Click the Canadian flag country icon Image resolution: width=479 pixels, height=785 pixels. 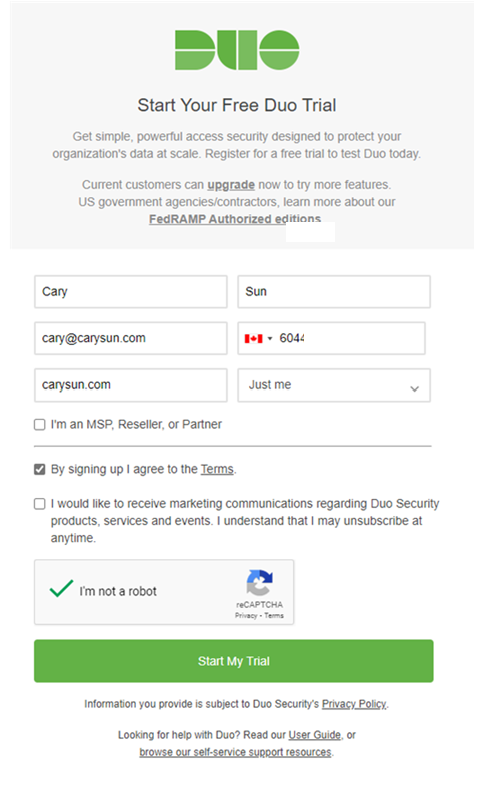pos(253,339)
